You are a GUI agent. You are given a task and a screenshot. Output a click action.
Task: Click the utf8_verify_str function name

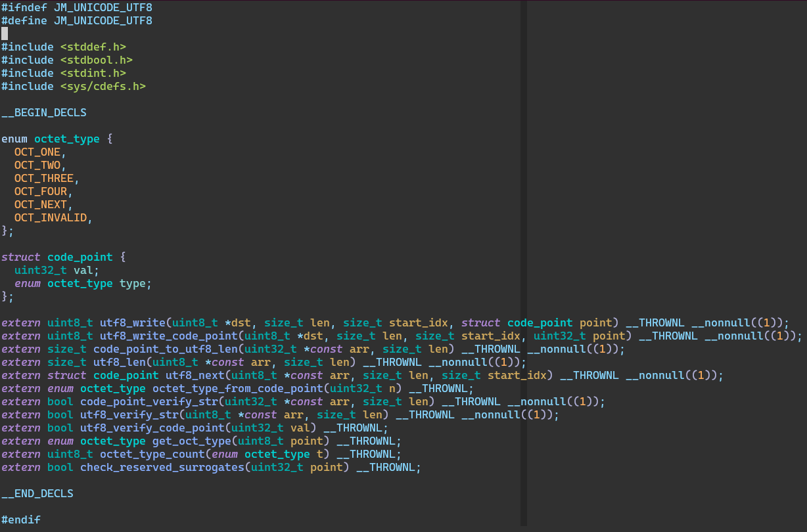[x=129, y=414]
